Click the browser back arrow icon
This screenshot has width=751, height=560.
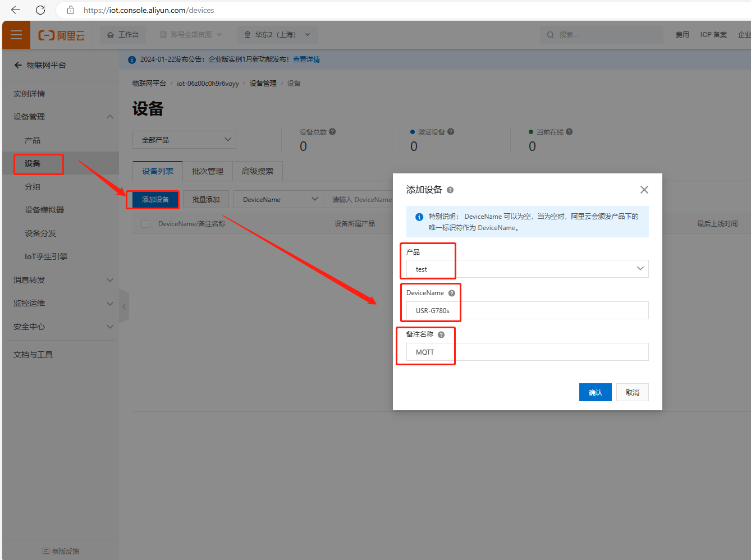16,10
